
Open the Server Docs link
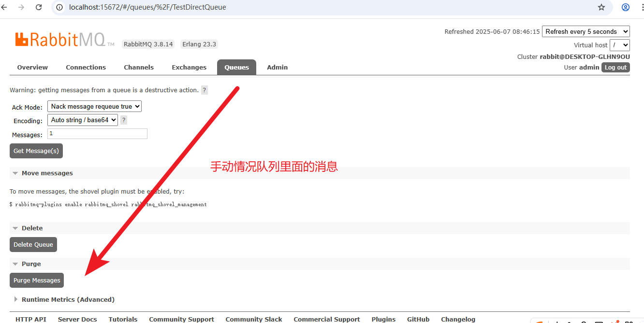[77, 319]
